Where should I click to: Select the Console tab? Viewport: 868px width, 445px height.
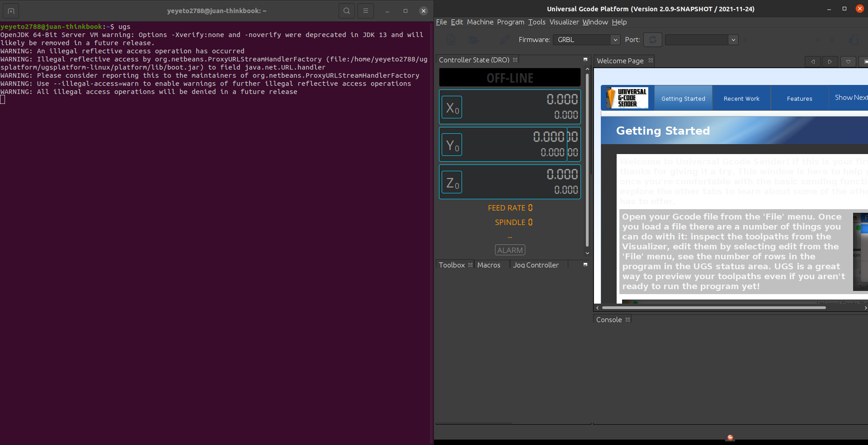[x=609, y=319]
